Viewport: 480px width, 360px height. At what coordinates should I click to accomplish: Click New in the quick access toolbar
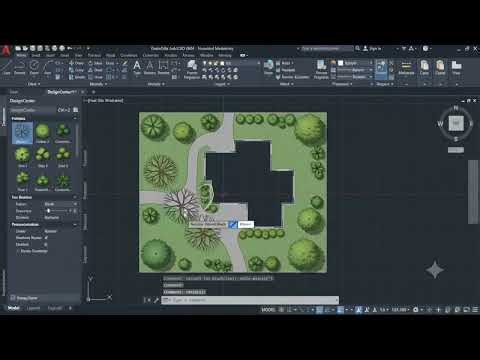18,48
